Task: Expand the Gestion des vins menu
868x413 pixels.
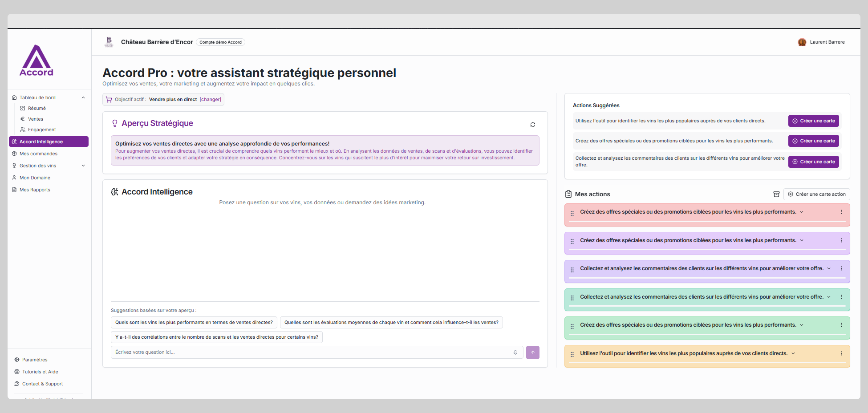Action: point(83,165)
